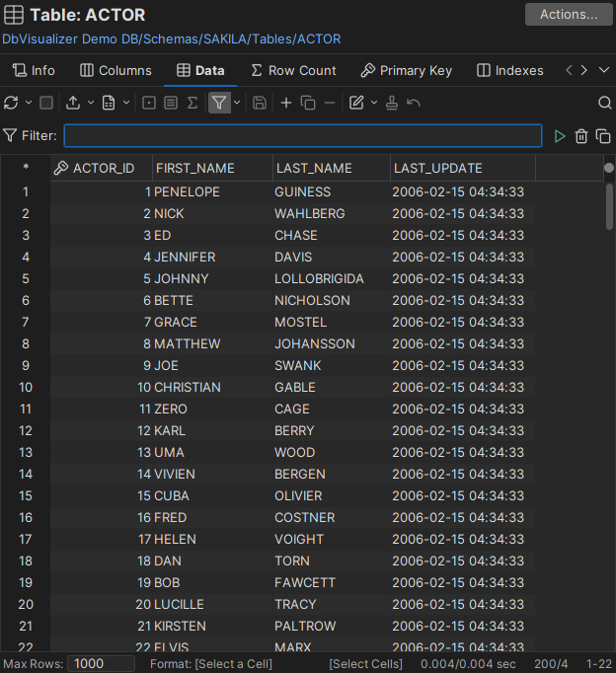
Task: Click the asterisk select-all corner cell
Action: pos(26,168)
